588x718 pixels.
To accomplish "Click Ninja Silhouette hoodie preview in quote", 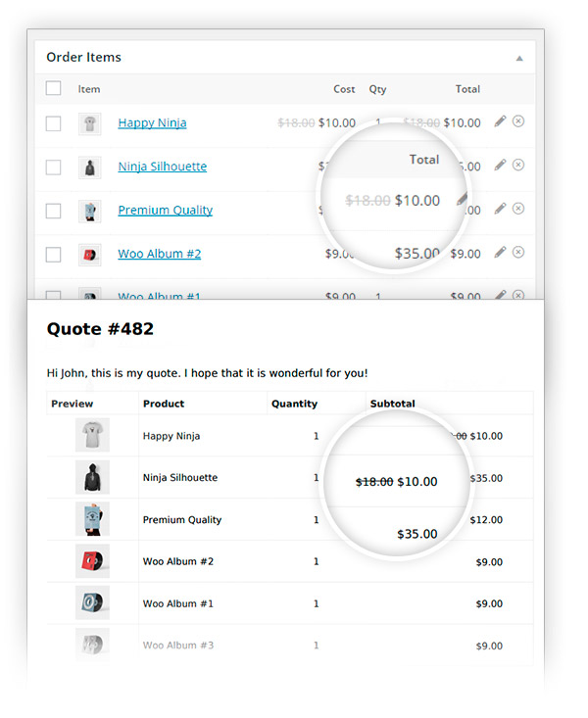I will [x=92, y=477].
